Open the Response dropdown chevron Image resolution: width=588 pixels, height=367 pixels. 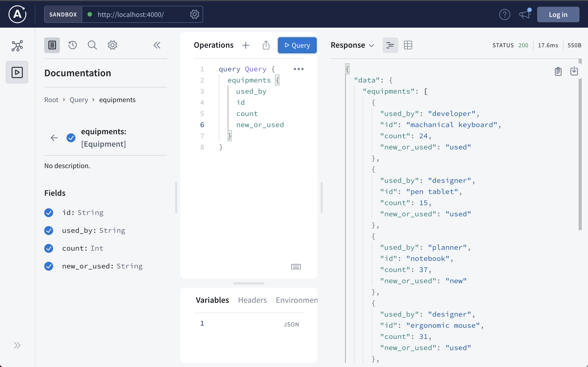tap(371, 46)
